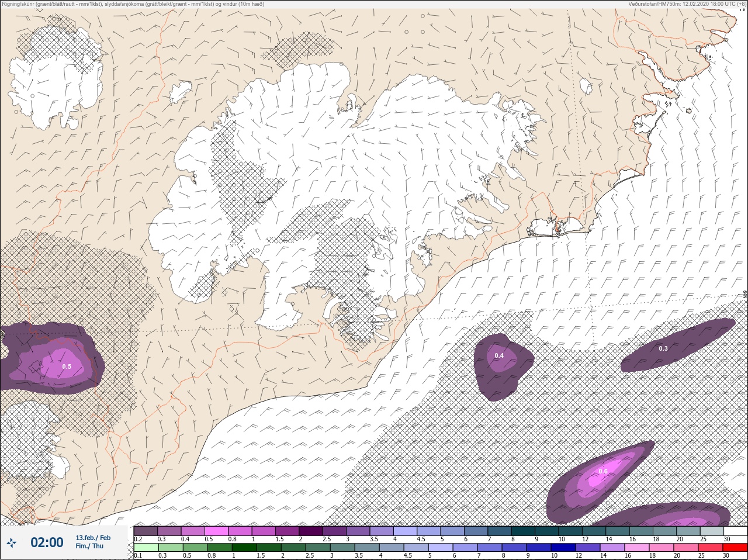Pick the upper legend swatch between 0.2 and 0.3
The width and height of the screenshot is (748, 560).
coord(146,531)
